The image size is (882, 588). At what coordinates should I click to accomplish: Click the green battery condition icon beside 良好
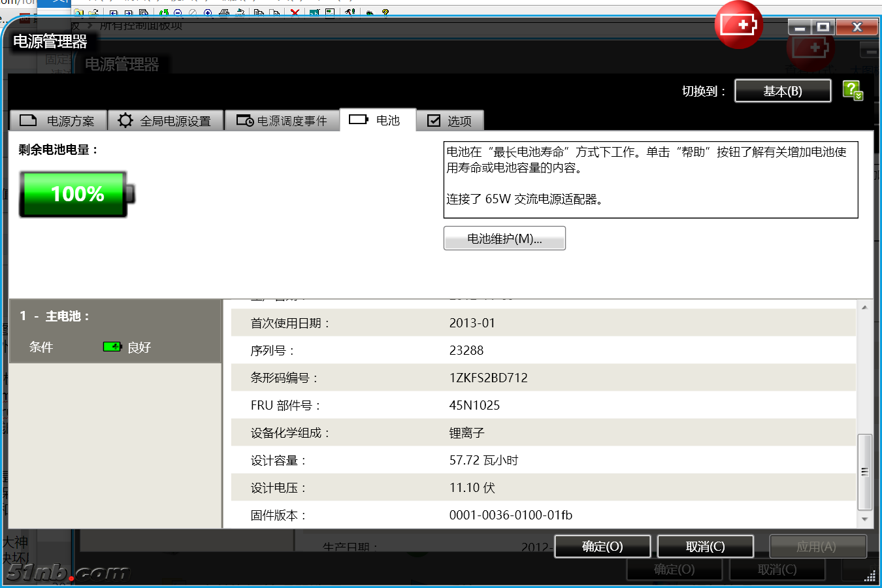(112, 347)
